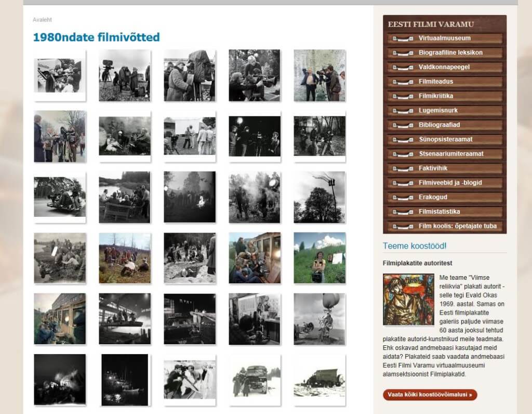Open photo of camera on tripod in field
Viewport: 532px width, 414px height.
(x=125, y=75)
